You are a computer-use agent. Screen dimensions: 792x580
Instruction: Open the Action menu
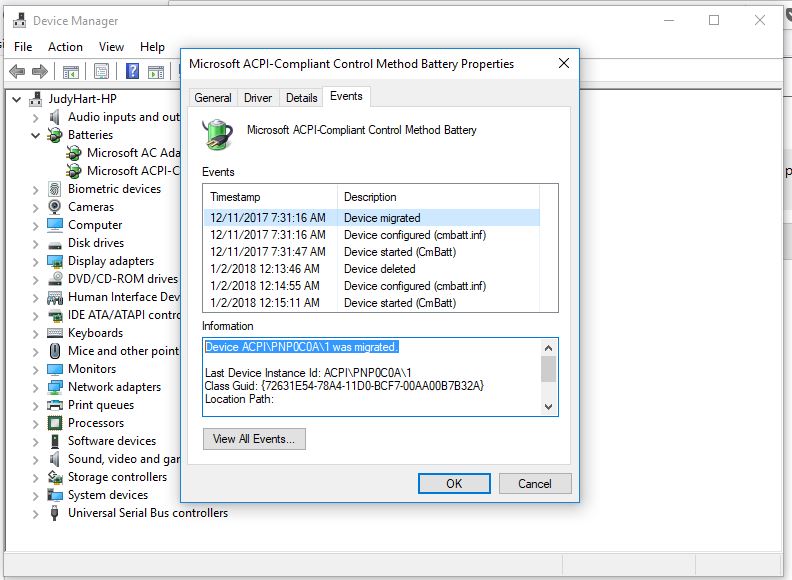click(x=65, y=47)
